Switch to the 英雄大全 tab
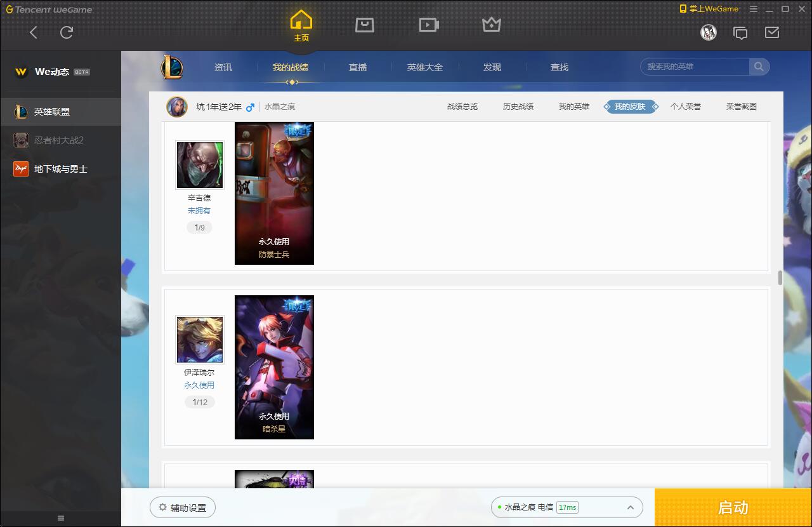 [x=424, y=67]
